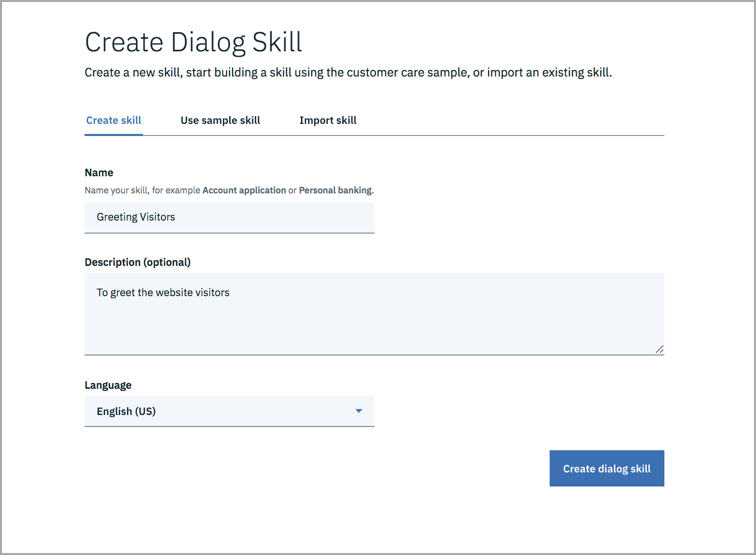Click the Name field containing Greeting Visitors

(229, 217)
